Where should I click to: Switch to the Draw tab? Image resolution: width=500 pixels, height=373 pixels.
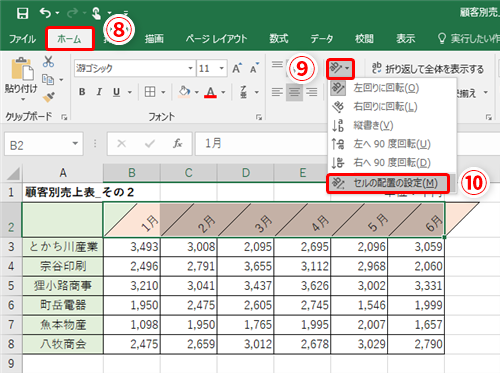[x=154, y=39]
